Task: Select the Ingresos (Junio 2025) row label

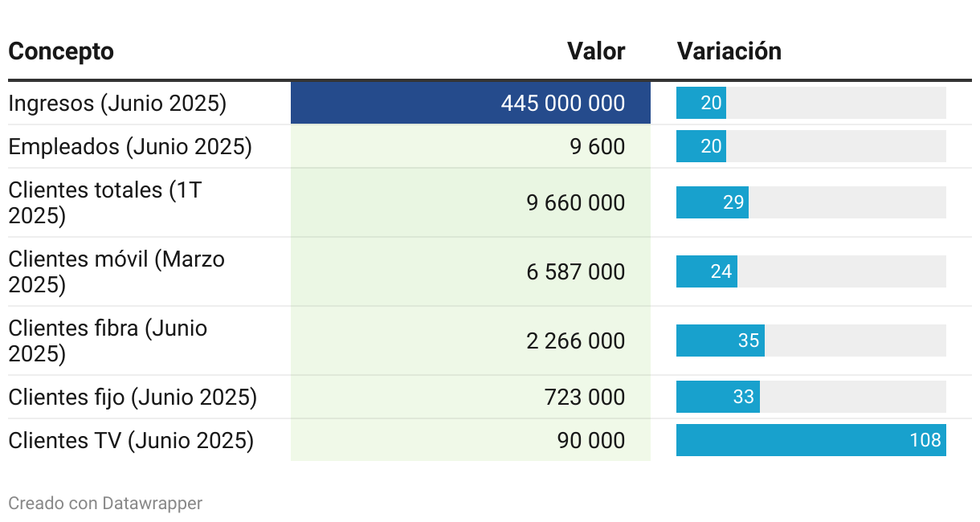Action: (x=117, y=104)
